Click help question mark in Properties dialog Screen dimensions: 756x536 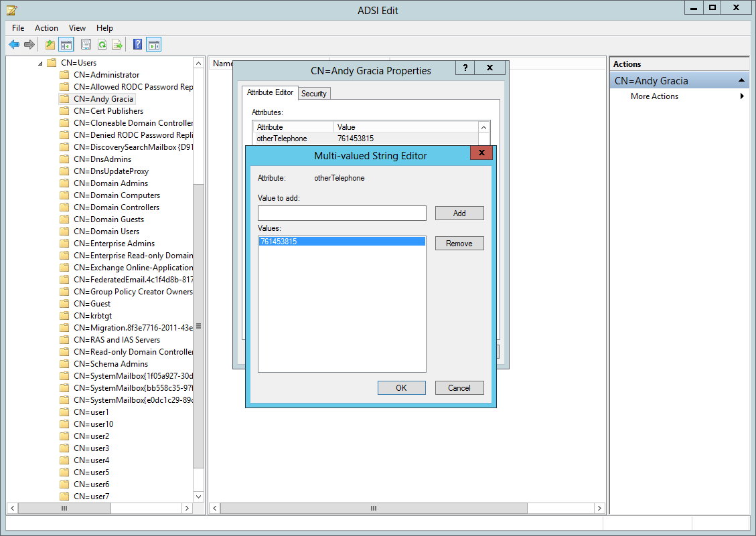pos(465,68)
